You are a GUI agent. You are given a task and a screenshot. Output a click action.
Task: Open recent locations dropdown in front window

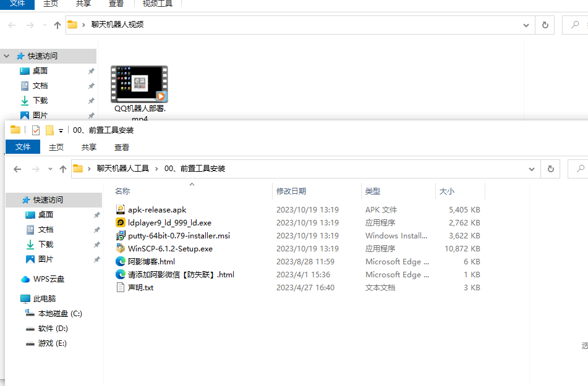50,169
